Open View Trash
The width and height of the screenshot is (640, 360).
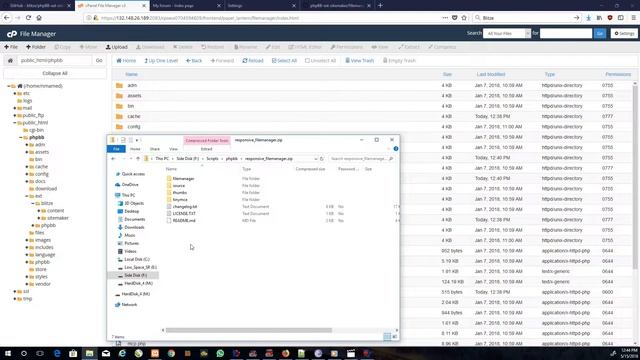pos(360,60)
